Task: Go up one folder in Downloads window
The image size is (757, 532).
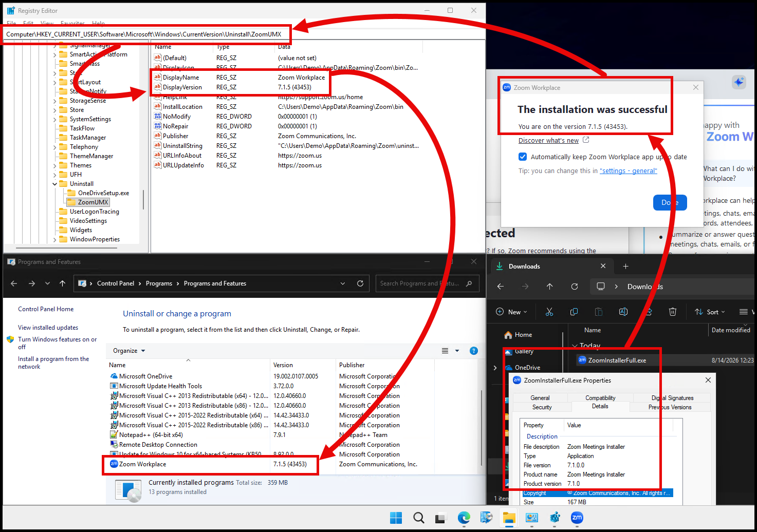Action: (x=549, y=287)
